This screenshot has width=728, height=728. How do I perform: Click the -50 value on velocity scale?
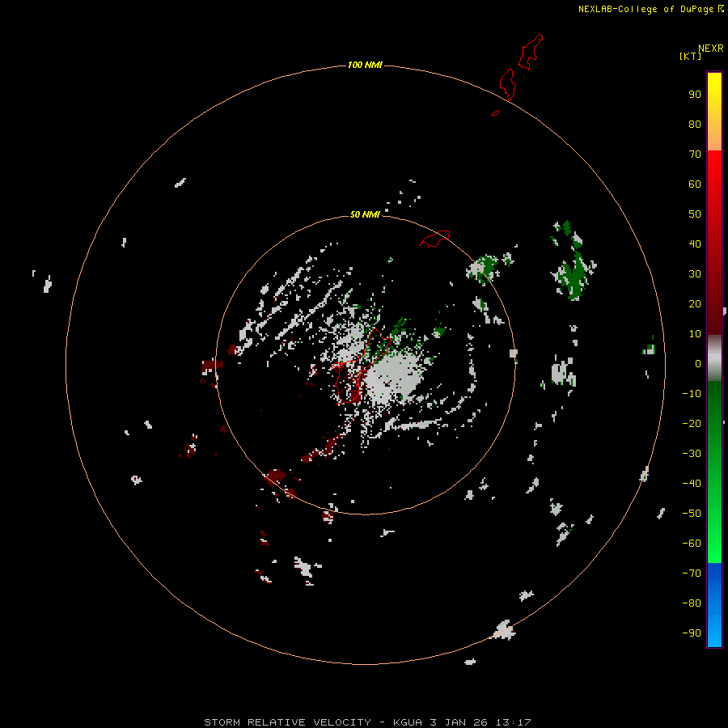[692, 514]
